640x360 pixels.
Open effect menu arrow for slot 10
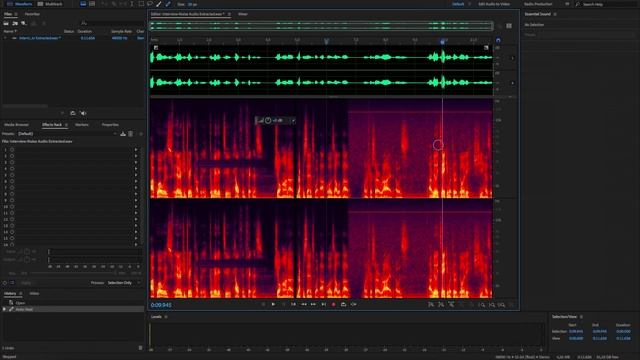136,207
